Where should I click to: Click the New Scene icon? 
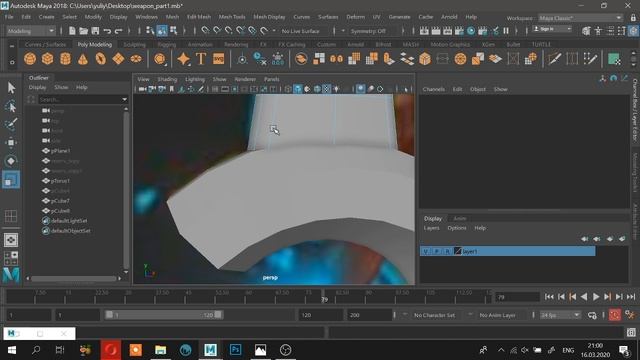[x=72, y=31]
